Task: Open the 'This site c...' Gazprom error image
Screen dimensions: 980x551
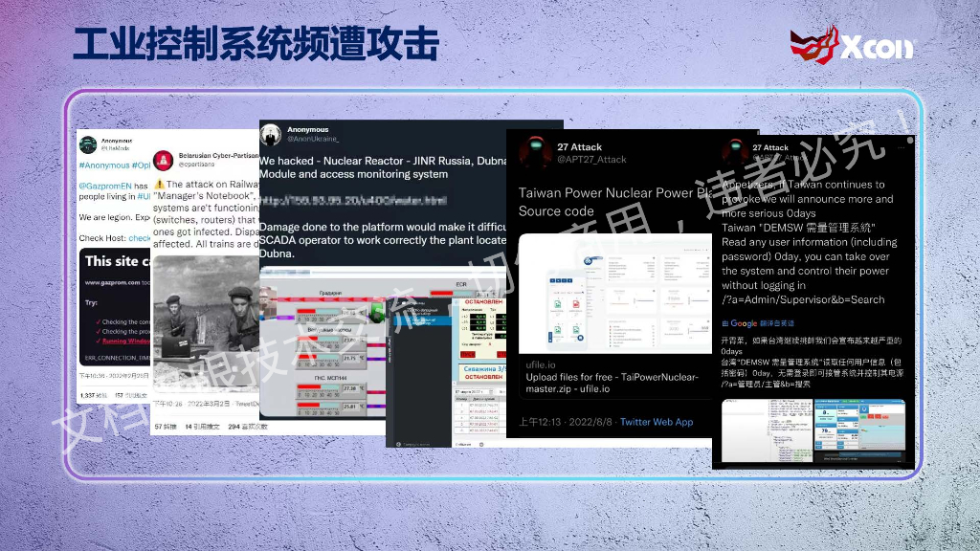Action: click(x=115, y=307)
